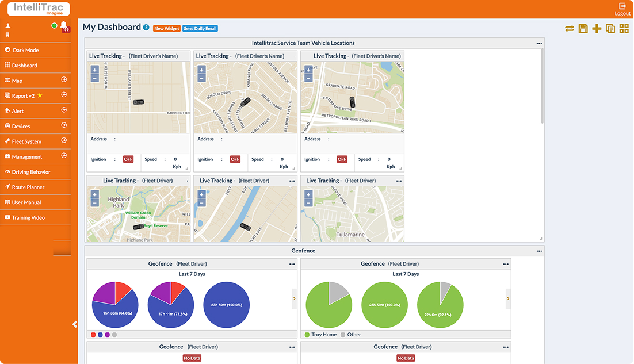Click the notification bell with 49 alerts
Image resolution: width=634 pixels, height=364 pixels.
point(64,26)
